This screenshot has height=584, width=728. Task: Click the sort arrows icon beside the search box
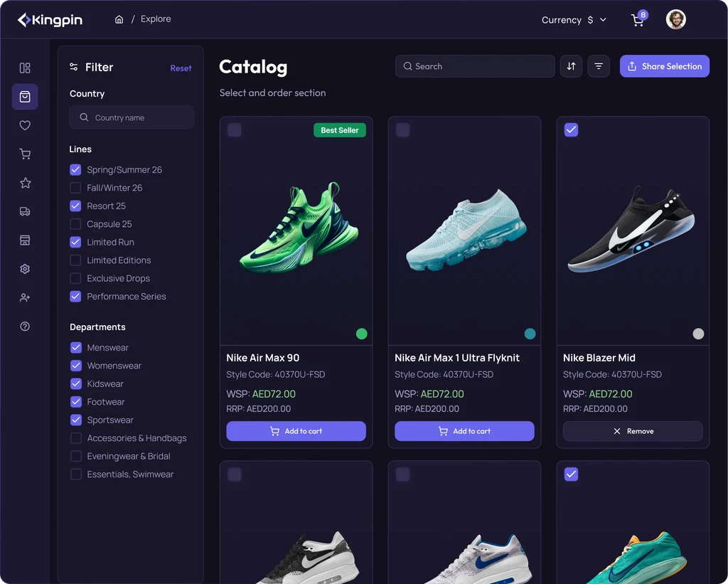click(x=571, y=66)
